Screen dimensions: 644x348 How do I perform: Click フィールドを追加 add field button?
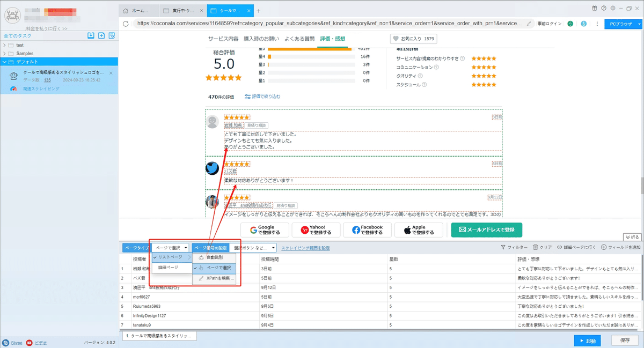(x=621, y=248)
